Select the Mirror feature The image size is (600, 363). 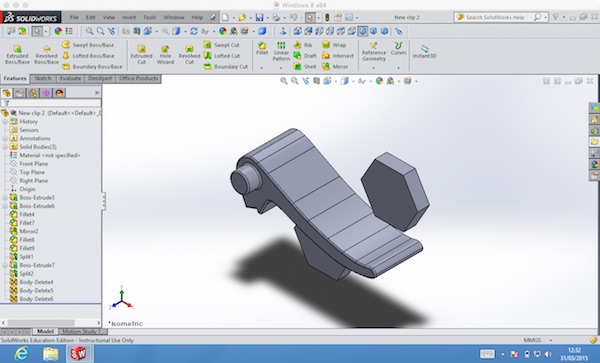click(335, 67)
